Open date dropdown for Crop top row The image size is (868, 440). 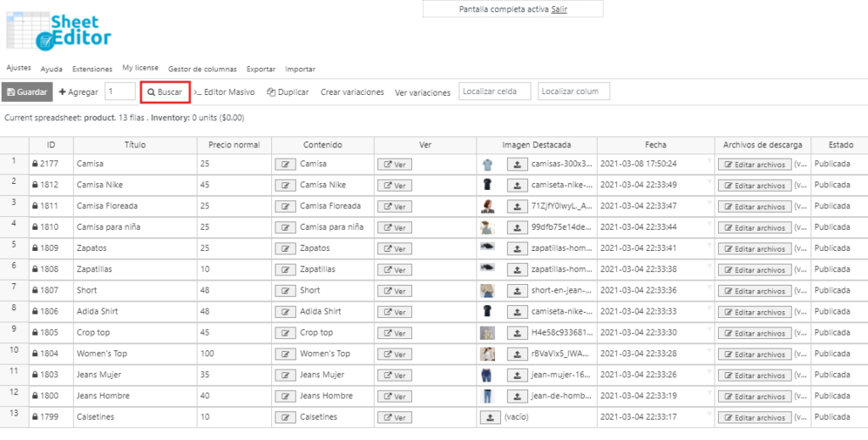(x=709, y=329)
